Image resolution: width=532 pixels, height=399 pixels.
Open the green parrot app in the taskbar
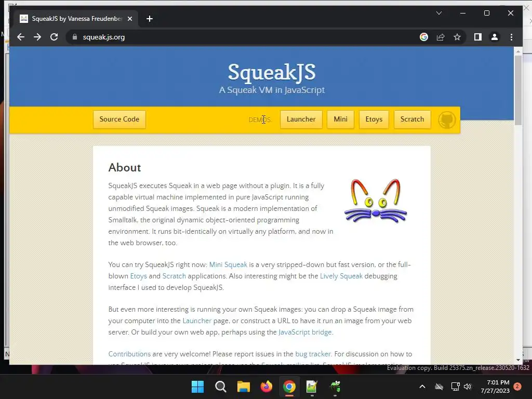[x=335, y=387]
